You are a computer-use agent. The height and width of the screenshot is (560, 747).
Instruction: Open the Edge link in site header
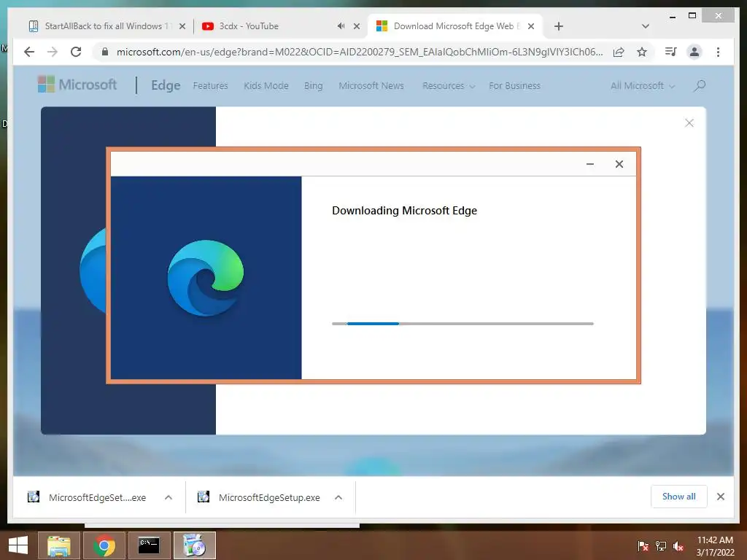(x=166, y=85)
